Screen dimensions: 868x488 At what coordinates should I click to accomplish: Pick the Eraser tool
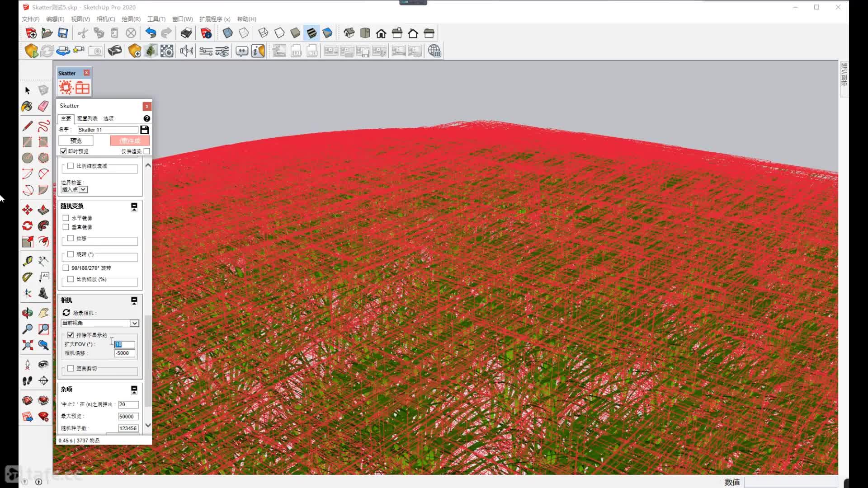43,106
